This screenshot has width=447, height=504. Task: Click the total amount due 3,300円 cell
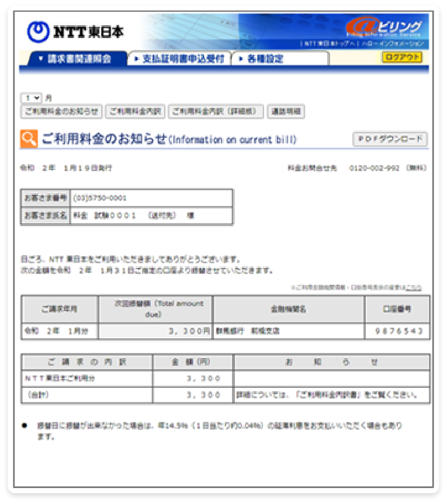155,331
